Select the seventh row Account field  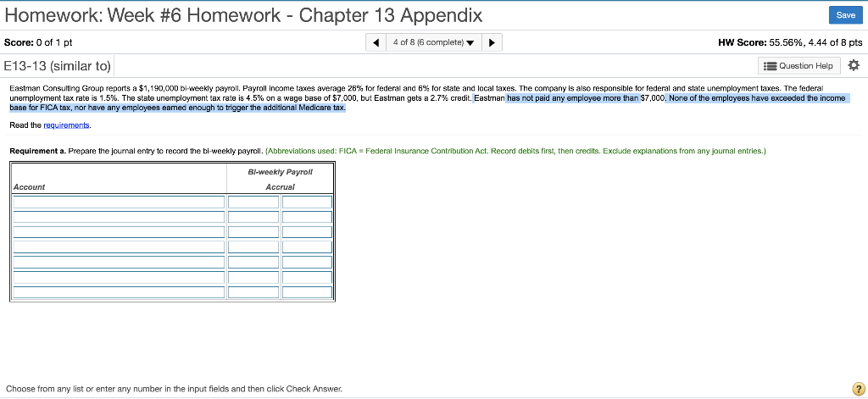pos(119,291)
